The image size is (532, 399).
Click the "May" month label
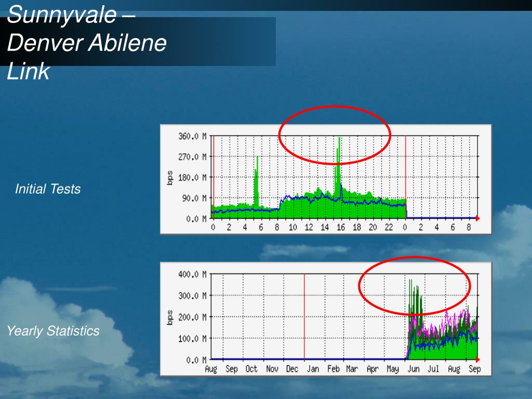[x=393, y=369]
